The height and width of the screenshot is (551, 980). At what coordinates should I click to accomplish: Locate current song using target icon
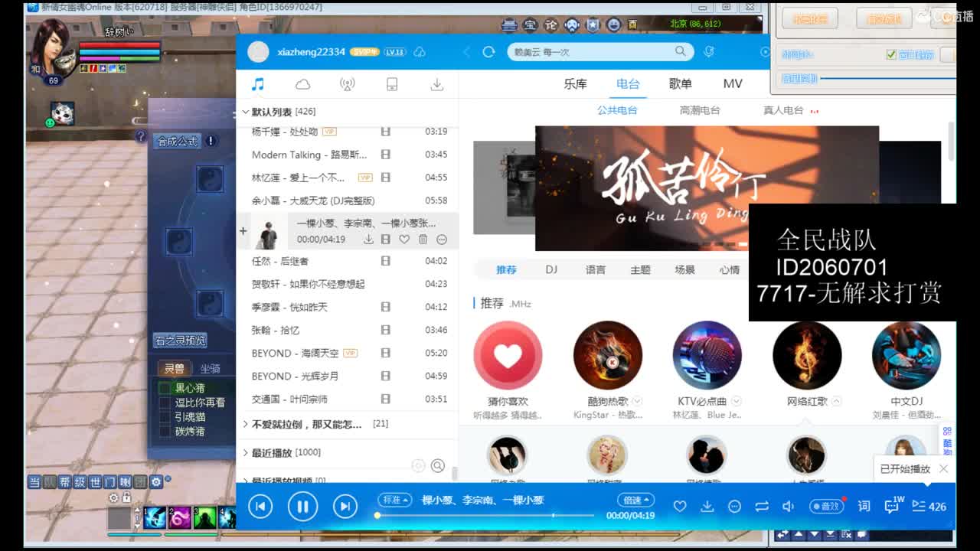click(x=418, y=465)
